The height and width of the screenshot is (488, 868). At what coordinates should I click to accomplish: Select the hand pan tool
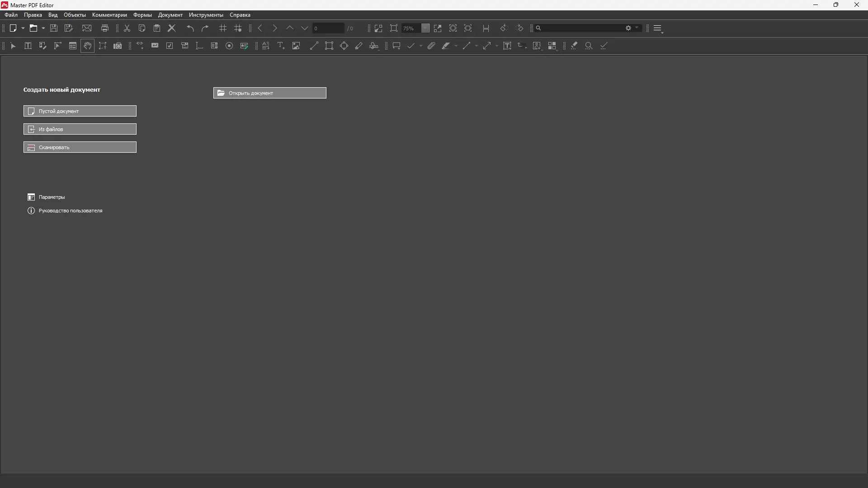pos(87,46)
